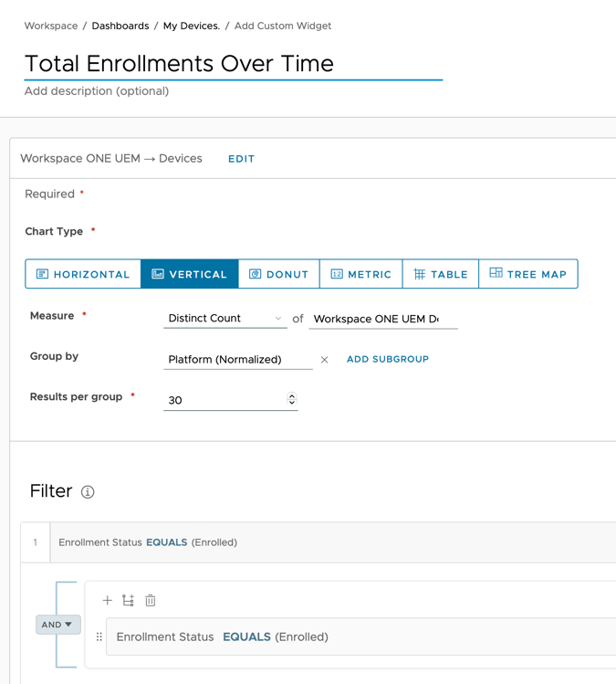Go to the My Devices breadcrumb
The height and width of the screenshot is (684, 616).
(191, 26)
